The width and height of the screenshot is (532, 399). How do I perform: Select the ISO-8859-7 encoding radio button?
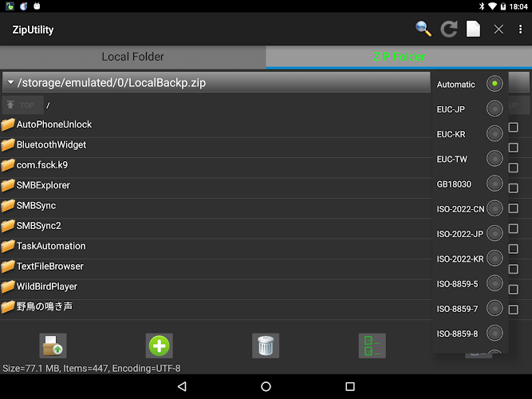point(495,308)
